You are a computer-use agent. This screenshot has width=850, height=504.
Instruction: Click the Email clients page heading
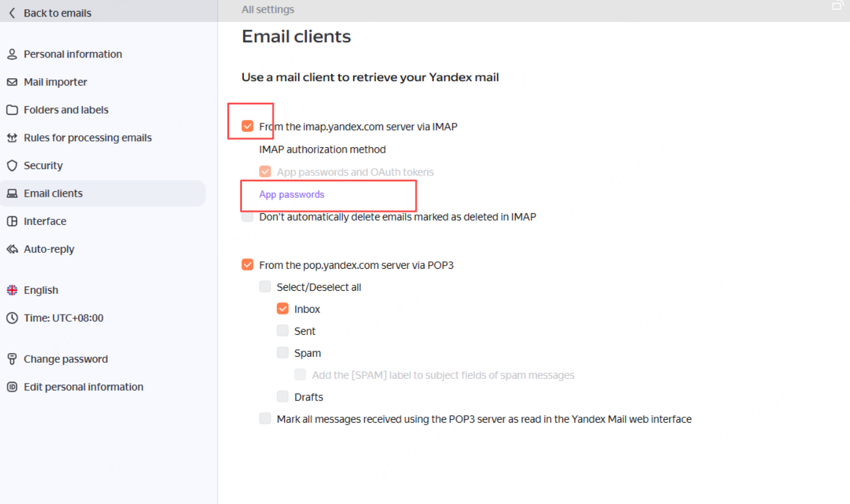296,37
